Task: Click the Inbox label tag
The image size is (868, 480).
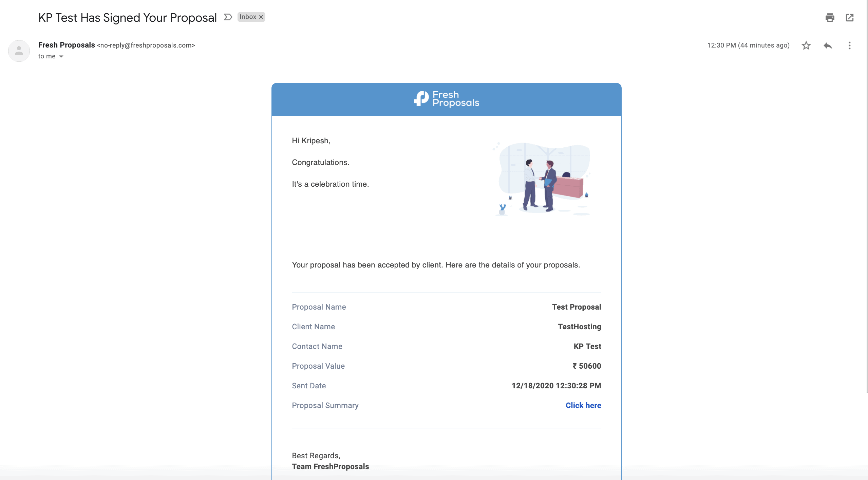Action: pyautogui.click(x=248, y=17)
